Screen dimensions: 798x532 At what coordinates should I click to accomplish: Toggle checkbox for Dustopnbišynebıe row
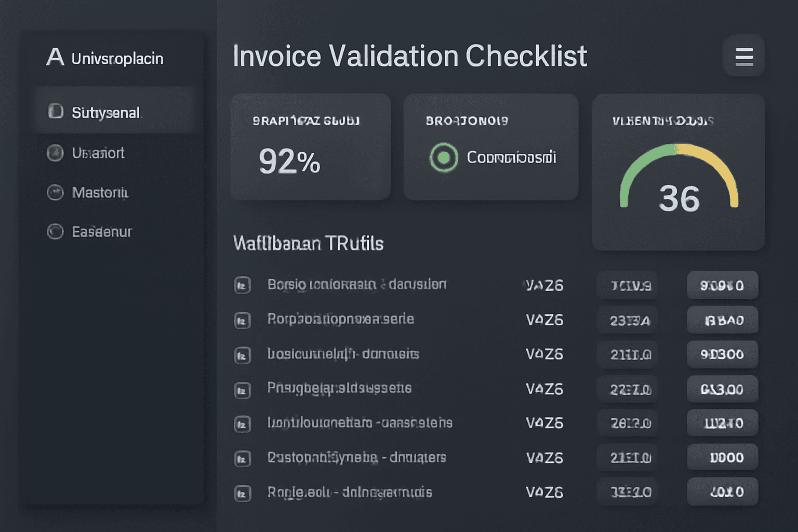(242, 458)
